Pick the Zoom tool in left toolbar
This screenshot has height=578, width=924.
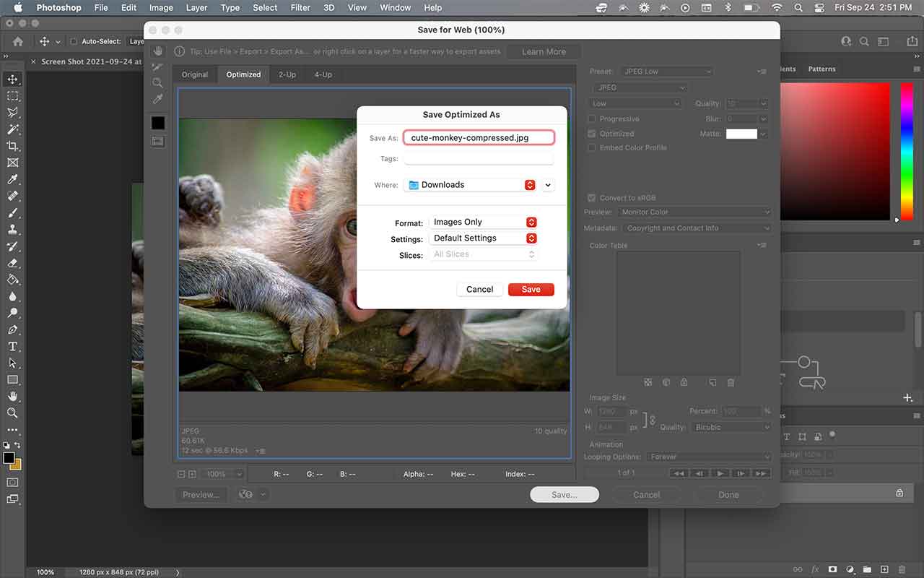click(x=12, y=413)
